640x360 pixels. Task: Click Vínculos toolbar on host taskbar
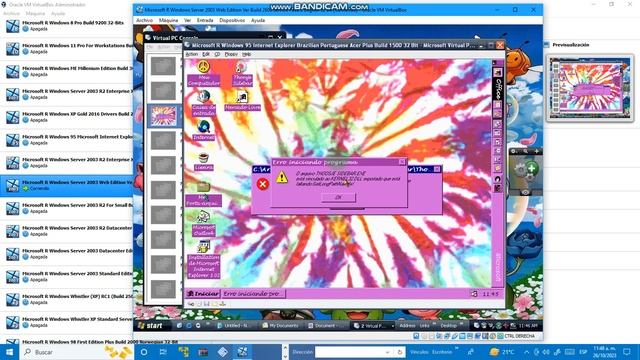click(x=419, y=352)
